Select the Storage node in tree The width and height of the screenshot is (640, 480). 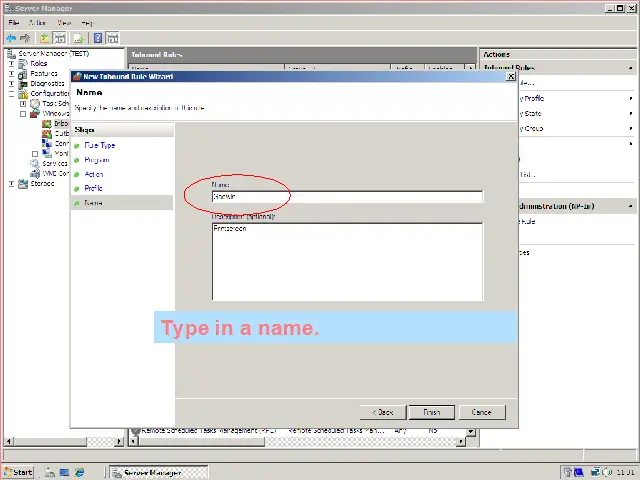coord(42,184)
